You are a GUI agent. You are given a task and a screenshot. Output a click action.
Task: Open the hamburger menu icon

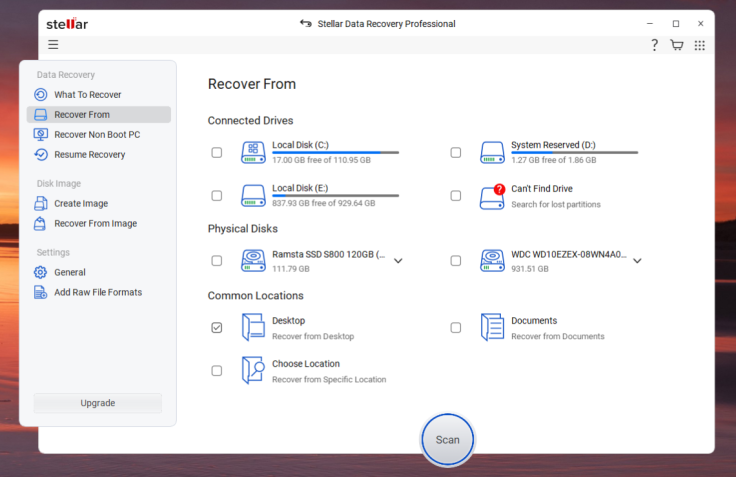(x=53, y=45)
